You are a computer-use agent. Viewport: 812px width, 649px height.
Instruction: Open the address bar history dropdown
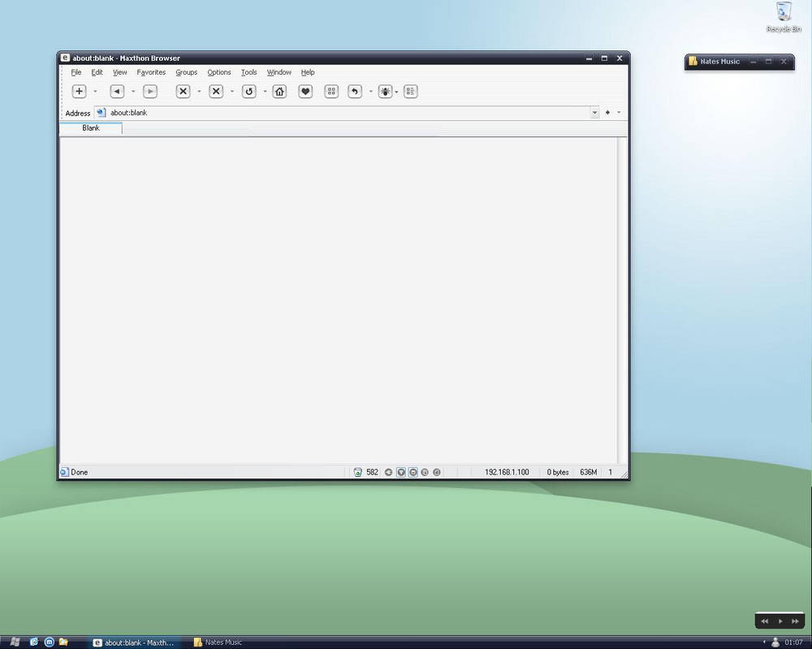pos(595,112)
